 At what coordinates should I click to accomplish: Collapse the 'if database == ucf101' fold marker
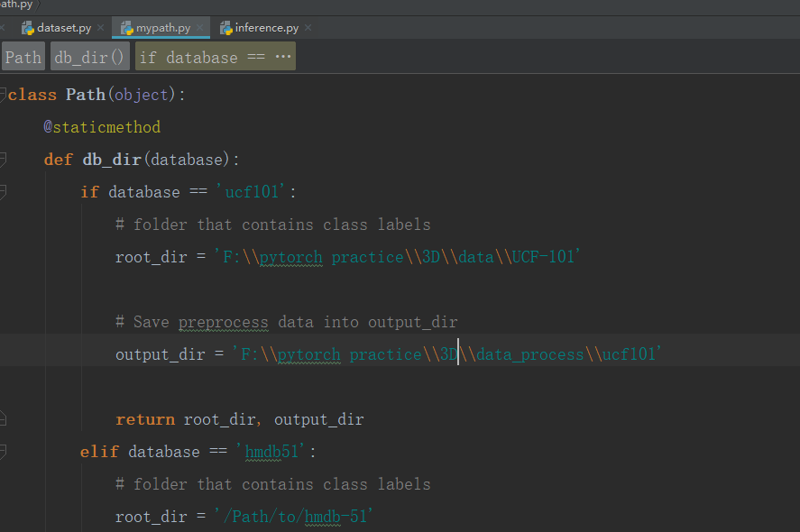(3, 191)
